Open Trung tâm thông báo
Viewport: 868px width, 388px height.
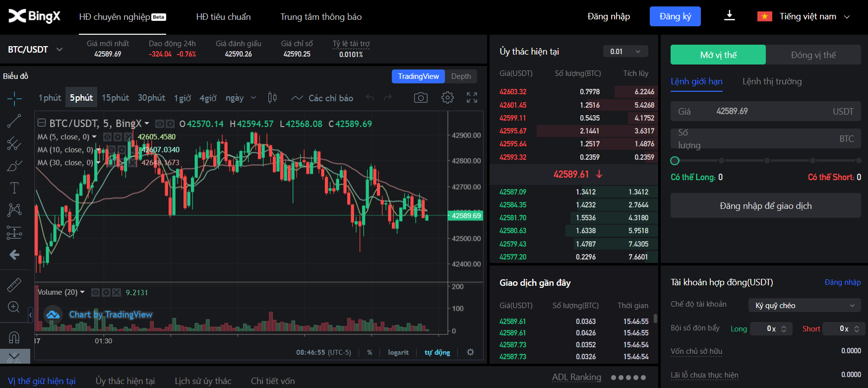click(321, 17)
